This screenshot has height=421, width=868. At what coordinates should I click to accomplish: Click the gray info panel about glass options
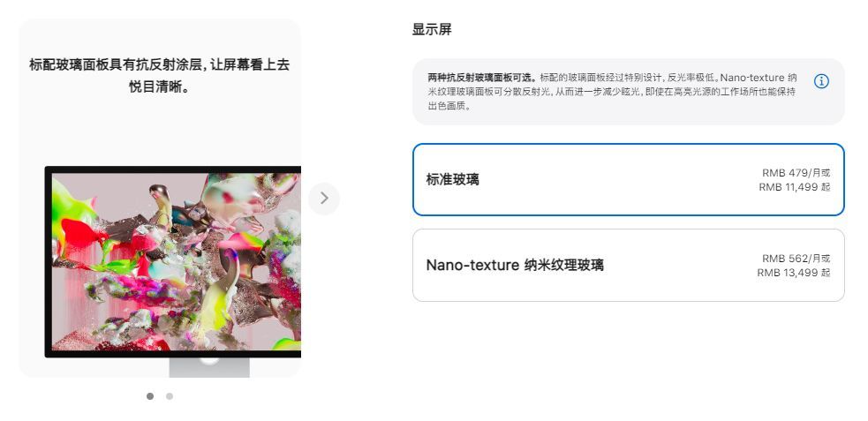tap(629, 92)
